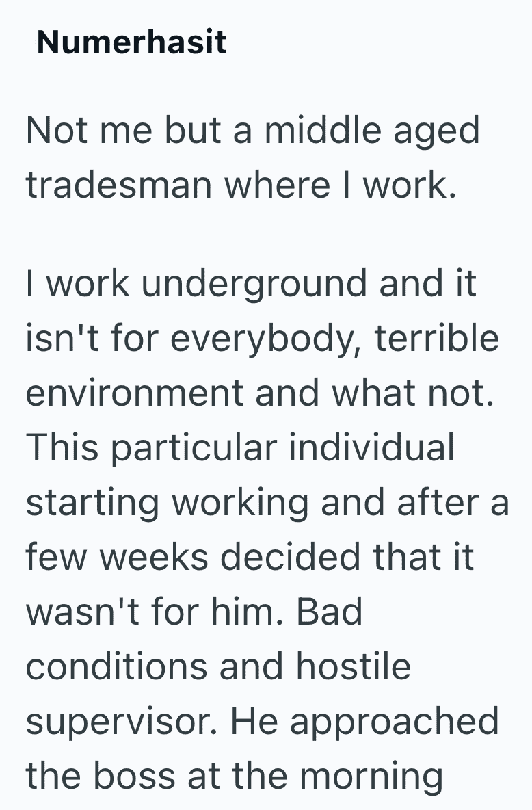Click the word "approached"

pos(401,721)
